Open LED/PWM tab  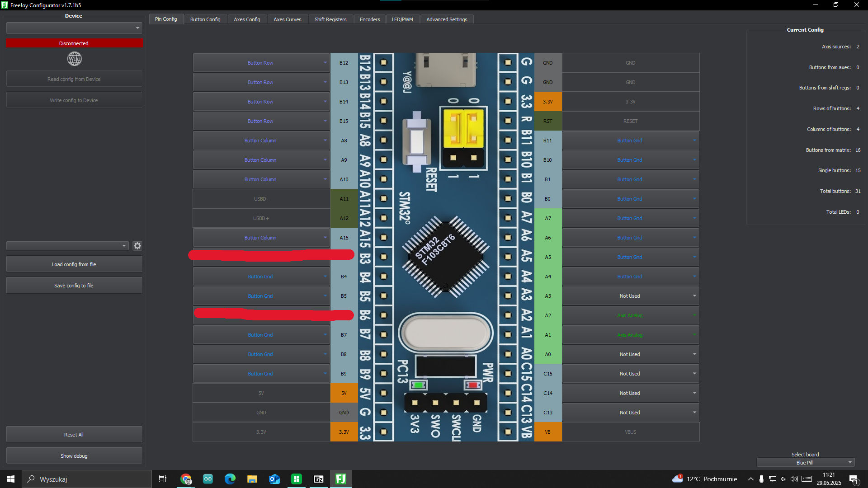tap(402, 19)
